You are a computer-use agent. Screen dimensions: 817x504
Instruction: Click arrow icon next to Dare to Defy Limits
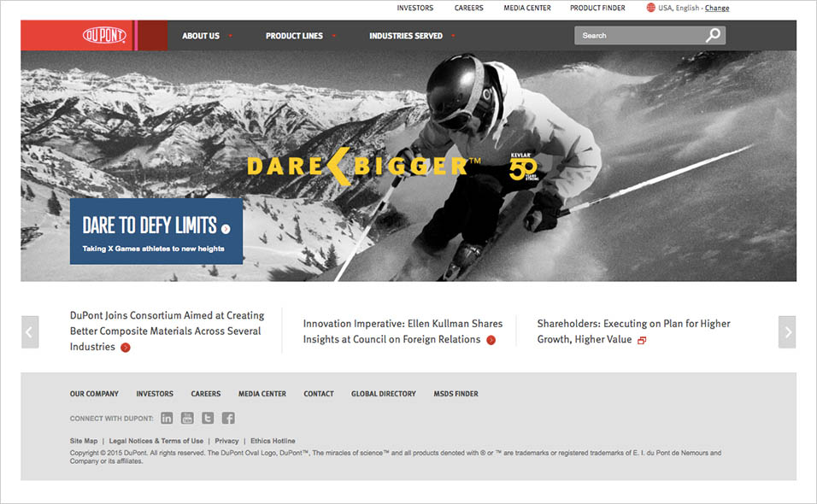pyautogui.click(x=226, y=229)
